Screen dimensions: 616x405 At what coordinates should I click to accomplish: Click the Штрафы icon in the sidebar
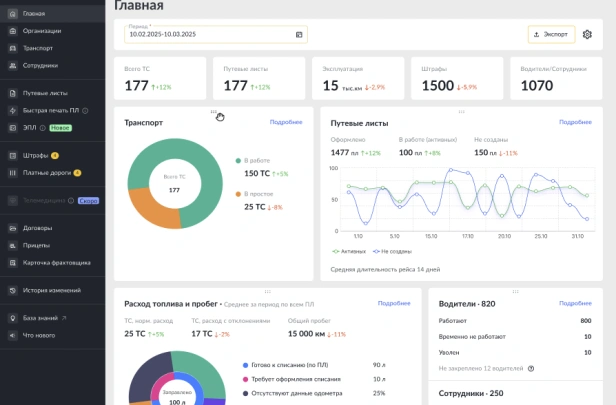click(13, 156)
